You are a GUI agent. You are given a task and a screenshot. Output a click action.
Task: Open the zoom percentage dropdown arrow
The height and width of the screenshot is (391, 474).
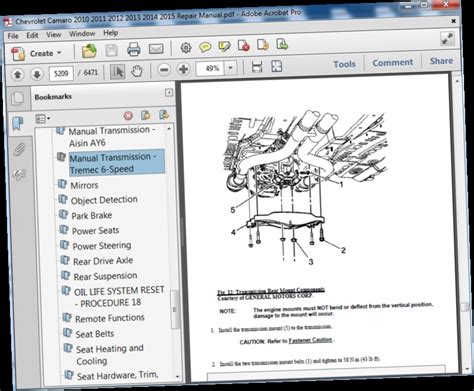[230, 68]
